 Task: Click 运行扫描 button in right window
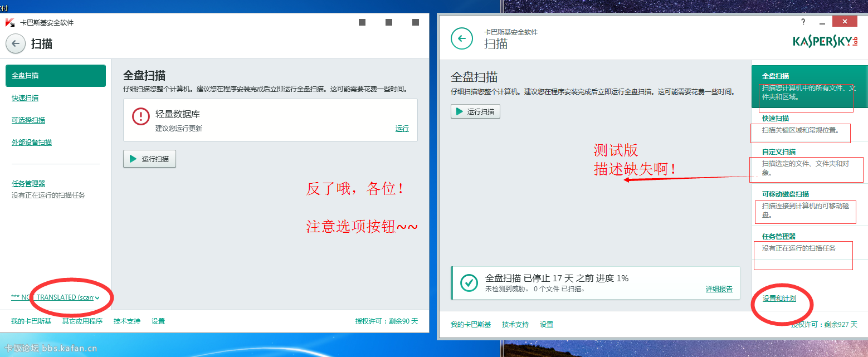tap(476, 111)
